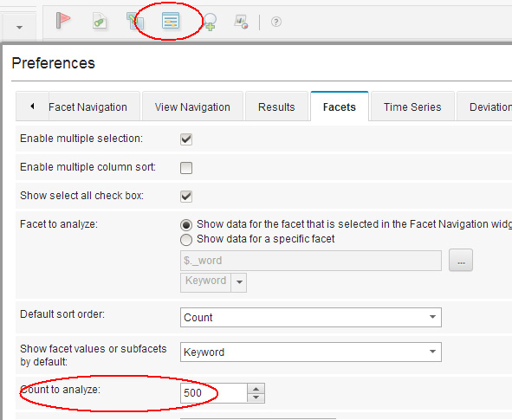512x420 pixels.
Task: Click the ellipsis browse facet button
Action: coord(461,260)
